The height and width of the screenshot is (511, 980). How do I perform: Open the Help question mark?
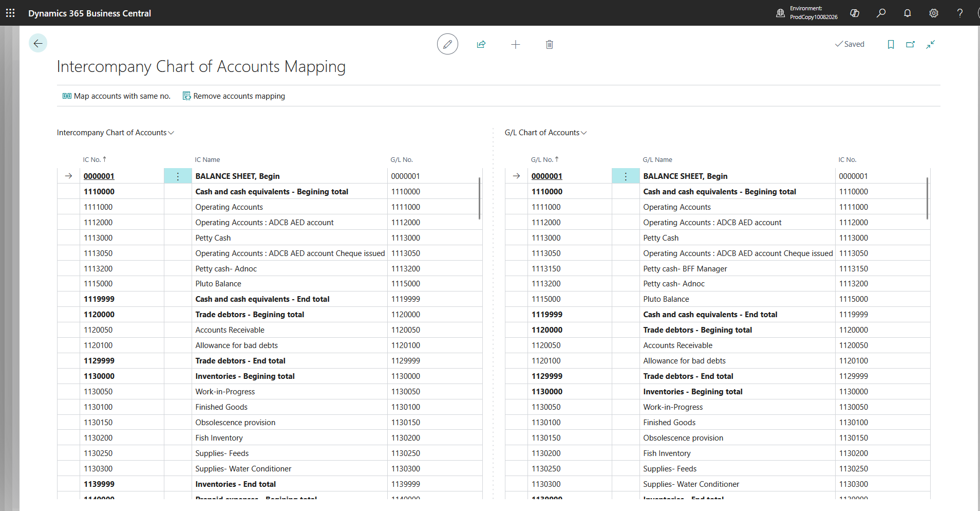coord(959,13)
